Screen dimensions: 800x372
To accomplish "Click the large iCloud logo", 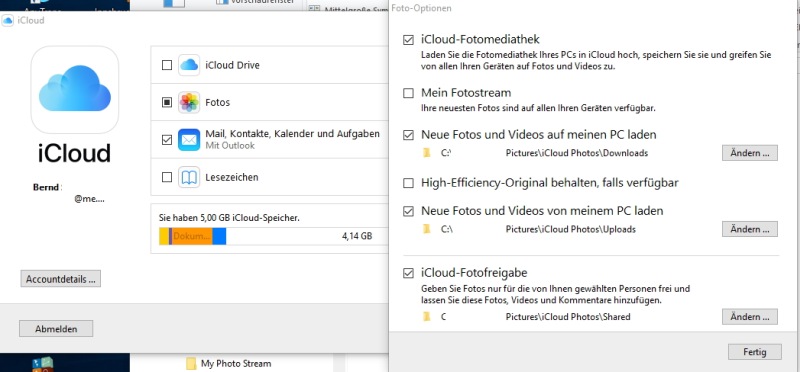I will click(74, 89).
